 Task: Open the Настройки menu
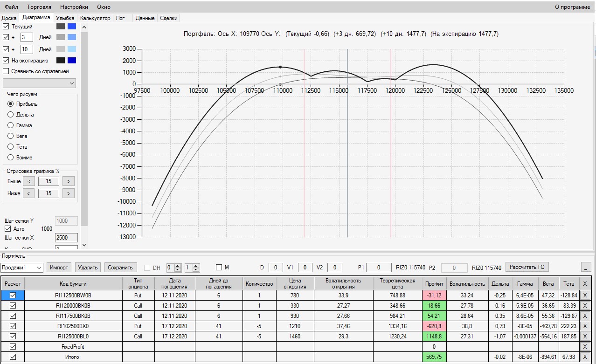tap(74, 7)
